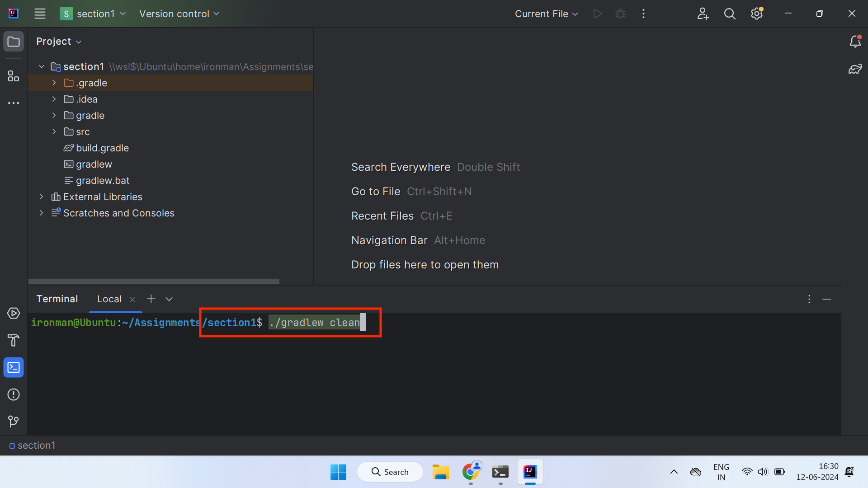Open the main hamburger menu
This screenshot has width=868, height=488.
coord(40,14)
